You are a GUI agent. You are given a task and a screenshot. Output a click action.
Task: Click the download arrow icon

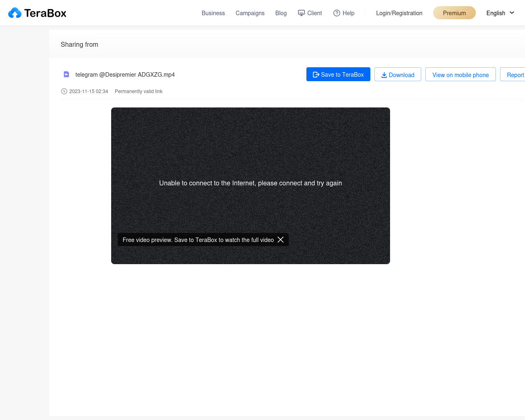tap(384, 75)
